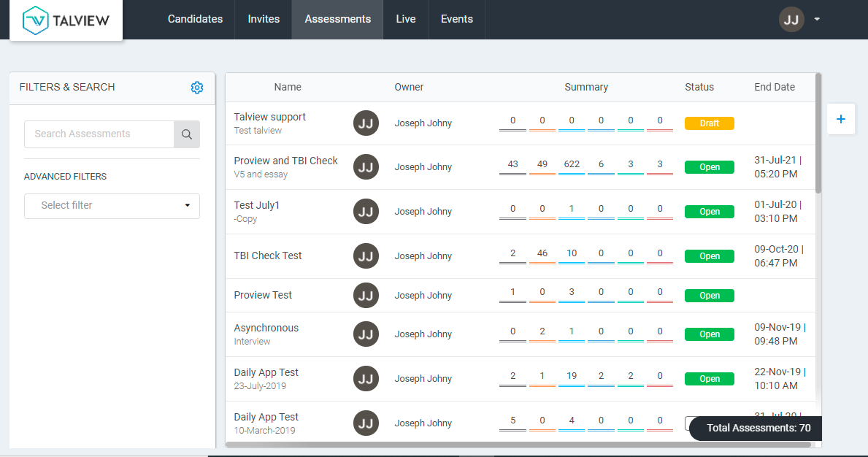The height and width of the screenshot is (457, 868).
Task: Click owner avatar for Proview and TBI Check
Action: pos(366,167)
